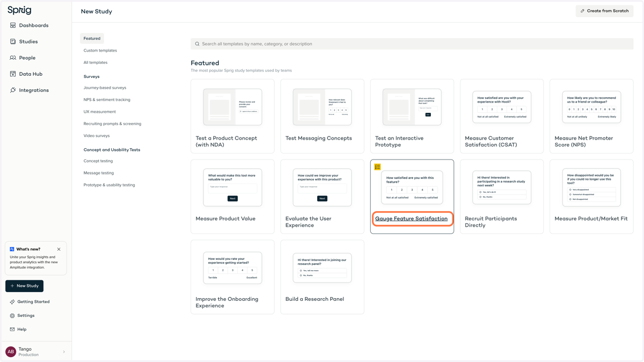Click the Data Hub sidebar icon
Screen dimensions: 644x362
click(13, 74)
